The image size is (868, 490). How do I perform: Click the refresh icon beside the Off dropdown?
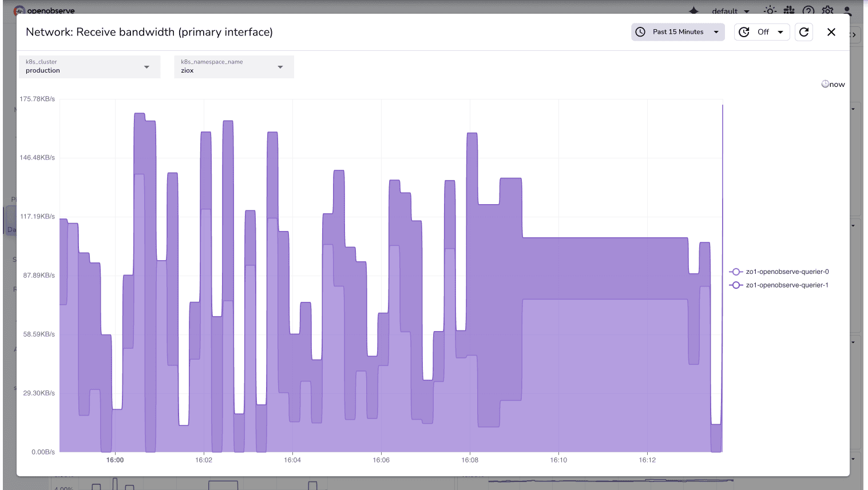point(803,31)
